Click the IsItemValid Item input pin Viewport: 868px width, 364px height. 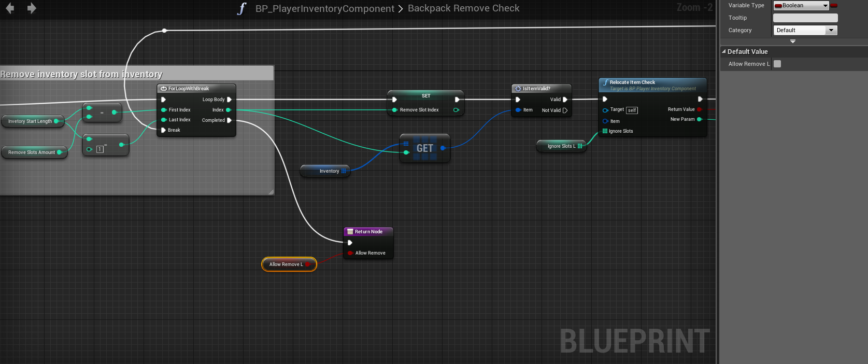pyautogui.click(x=518, y=110)
